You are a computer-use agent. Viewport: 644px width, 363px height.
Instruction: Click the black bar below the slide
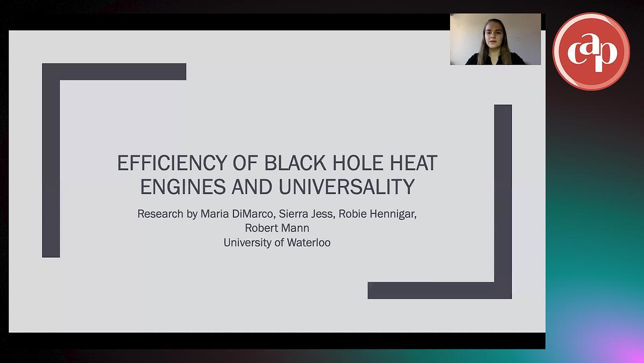pyautogui.click(x=277, y=340)
